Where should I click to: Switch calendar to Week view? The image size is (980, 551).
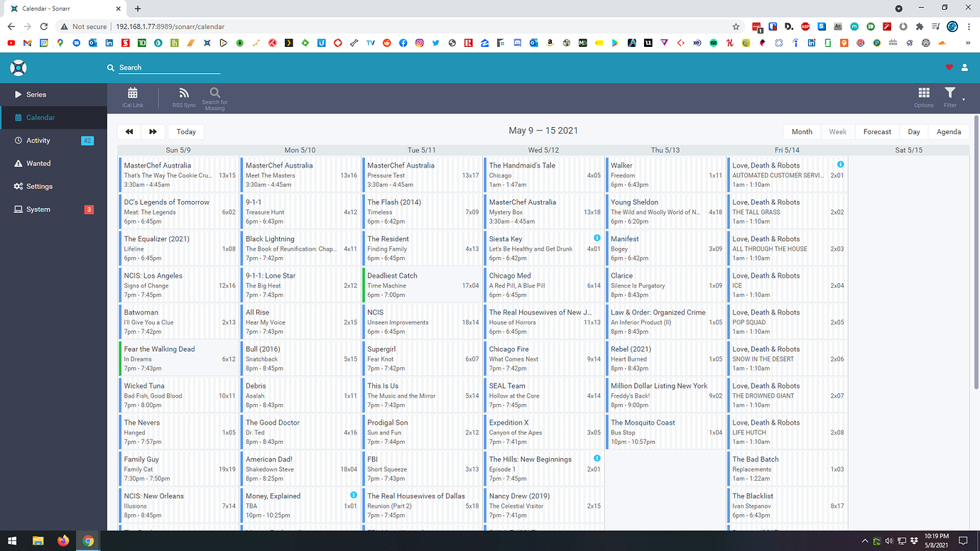point(838,131)
